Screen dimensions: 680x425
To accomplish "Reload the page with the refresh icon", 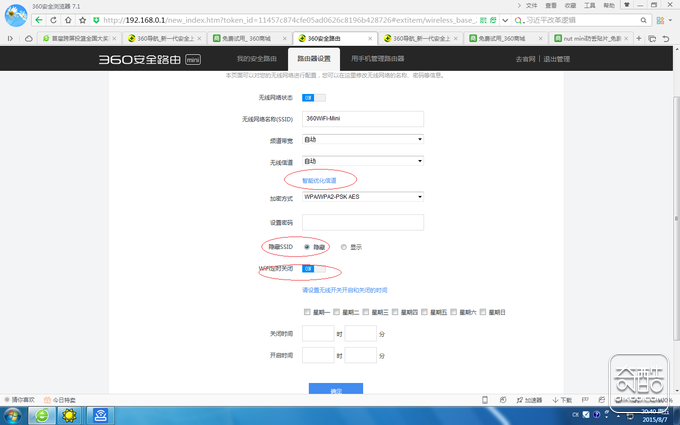I will point(54,20).
